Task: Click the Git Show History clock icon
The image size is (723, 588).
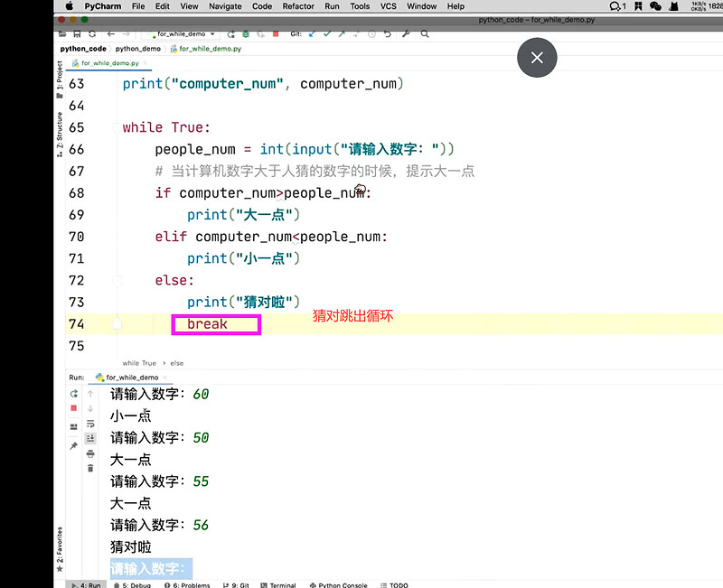Action: (371, 34)
